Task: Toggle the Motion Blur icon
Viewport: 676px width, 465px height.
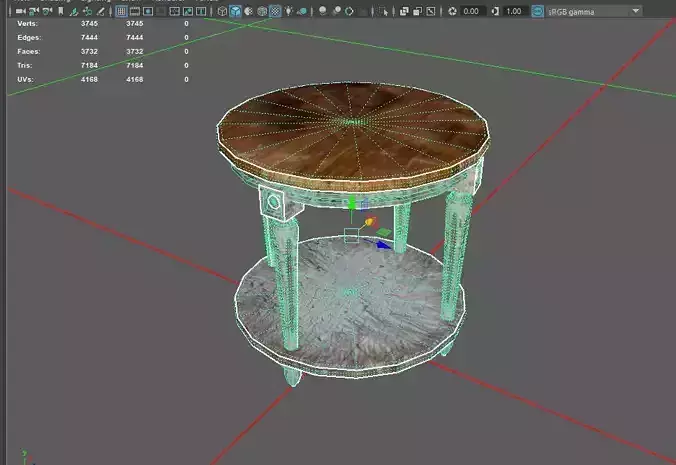Action: [x=336, y=11]
